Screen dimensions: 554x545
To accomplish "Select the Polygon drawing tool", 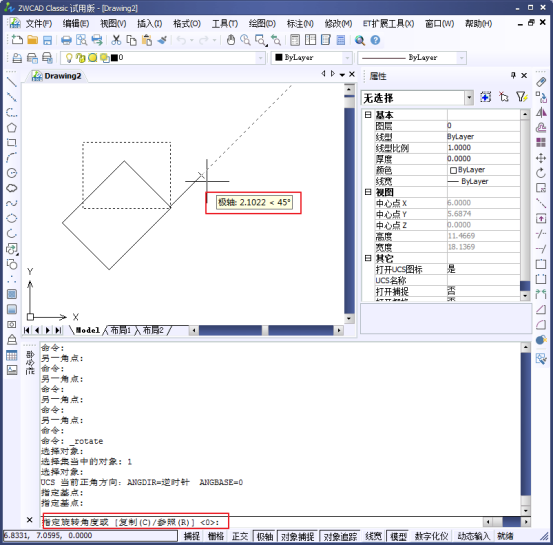I will pyautogui.click(x=12, y=128).
